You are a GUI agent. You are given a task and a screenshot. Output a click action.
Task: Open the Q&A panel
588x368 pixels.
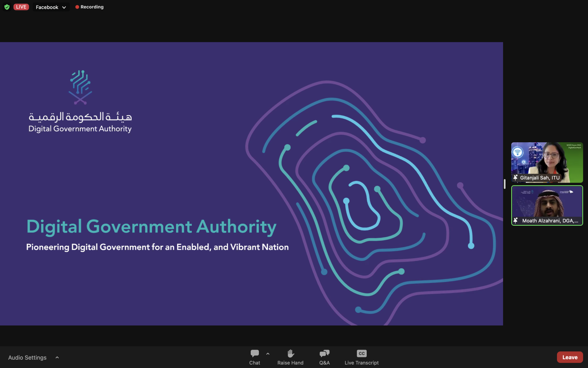tap(324, 357)
